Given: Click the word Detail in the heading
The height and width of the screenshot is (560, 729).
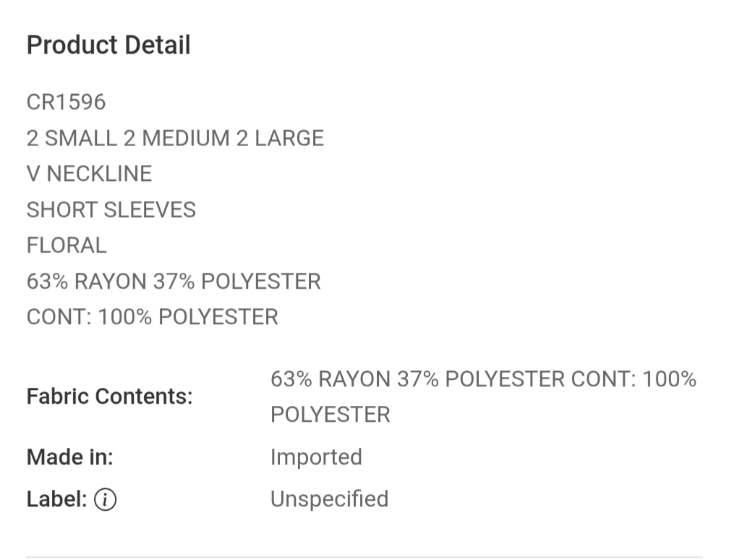Looking at the screenshot, I should 158,45.
